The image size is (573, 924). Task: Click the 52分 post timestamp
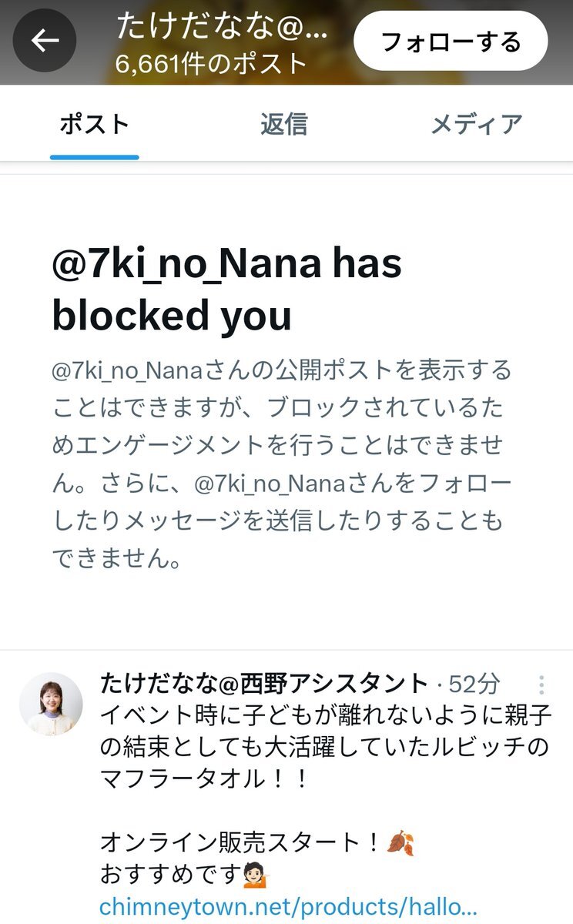tap(474, 684)
